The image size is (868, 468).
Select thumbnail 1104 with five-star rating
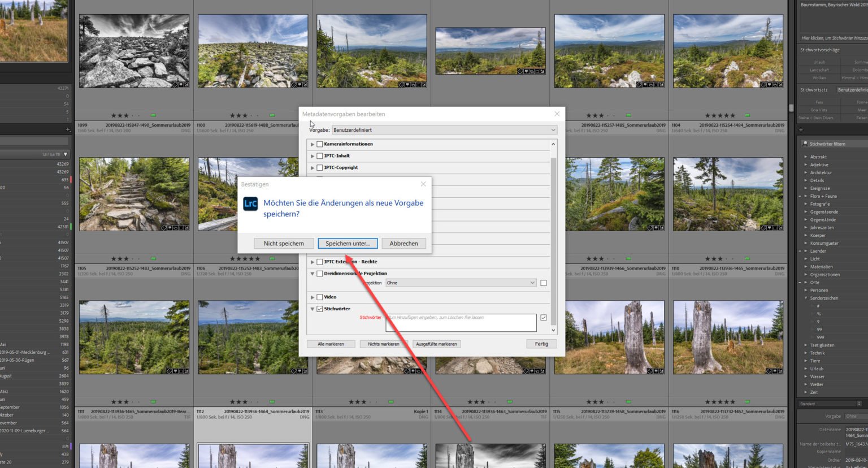(728, 51)
